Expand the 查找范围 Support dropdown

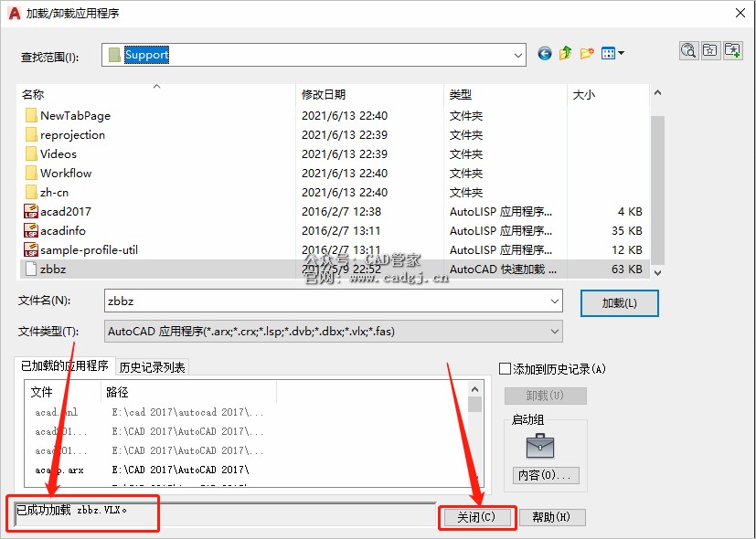518,55
